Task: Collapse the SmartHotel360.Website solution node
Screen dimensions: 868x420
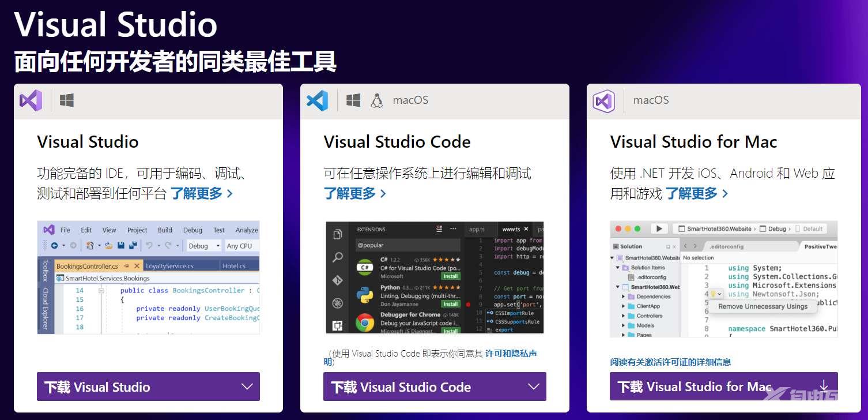Action: click(x=612, y=257)
